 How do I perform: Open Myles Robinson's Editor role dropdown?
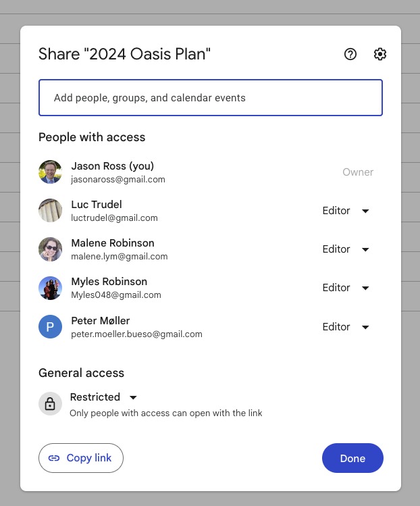[346, 288]
